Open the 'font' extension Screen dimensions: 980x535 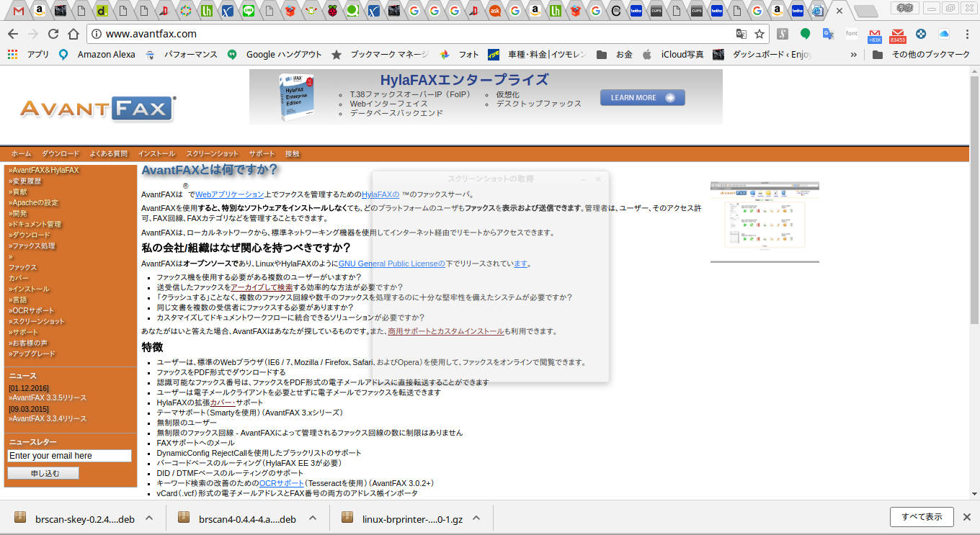tap(852, 34)
